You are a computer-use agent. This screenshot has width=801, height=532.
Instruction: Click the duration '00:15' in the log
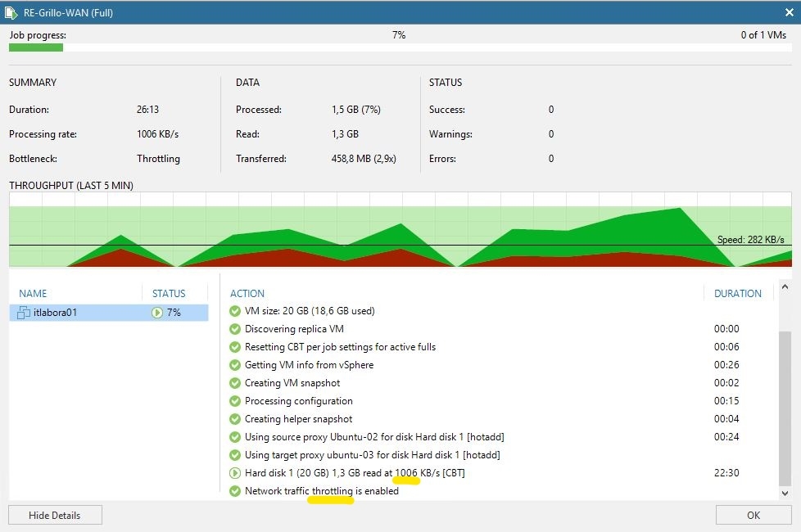click(x=726, y=401)
